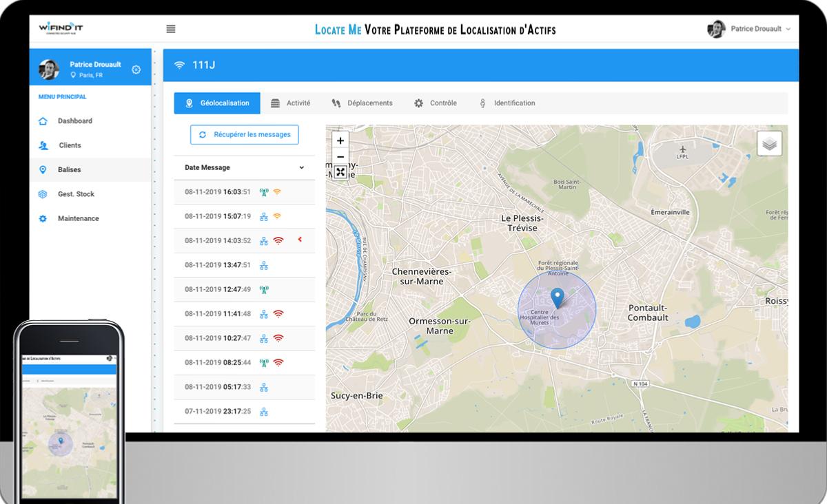The height and width of the screenshot is (504, 827).
Task: Open the map layers selector
Action: coord(769,143)
